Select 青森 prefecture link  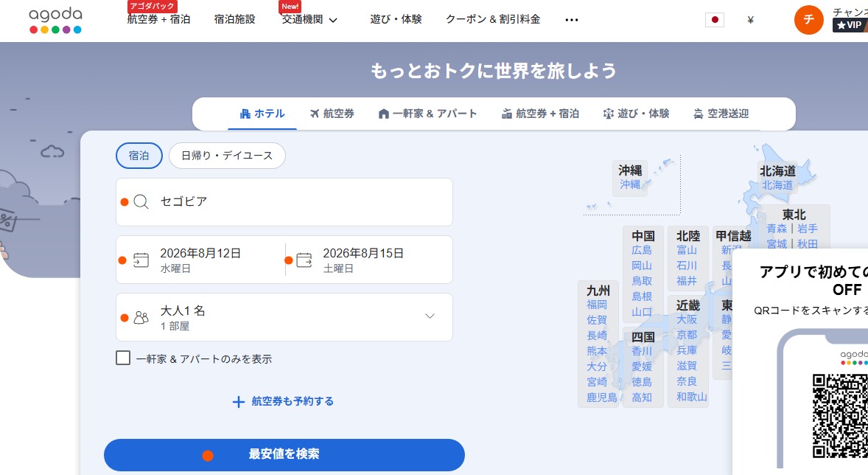click(x=777, y=229)
